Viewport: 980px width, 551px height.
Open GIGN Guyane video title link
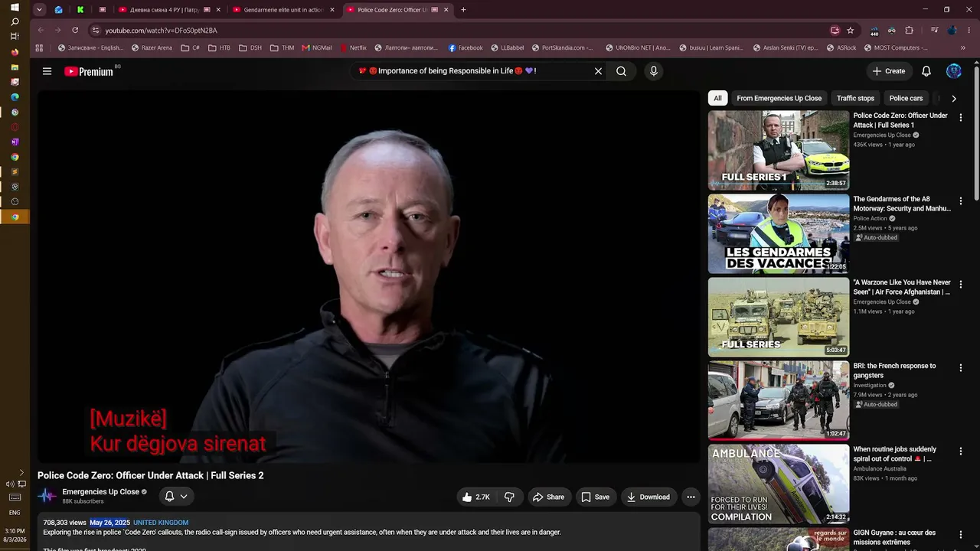click(894, 537)
